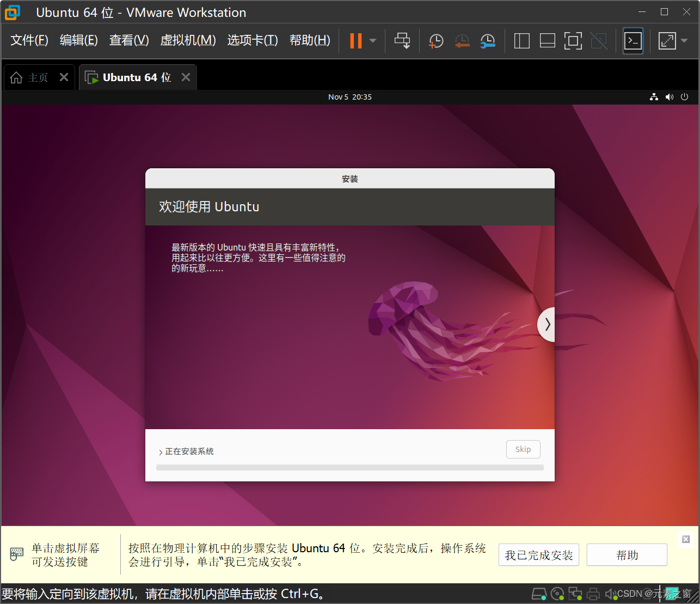Open the 编辑(E) menu
The width and height of the screenshot is (700, 604).
[79, 40]
